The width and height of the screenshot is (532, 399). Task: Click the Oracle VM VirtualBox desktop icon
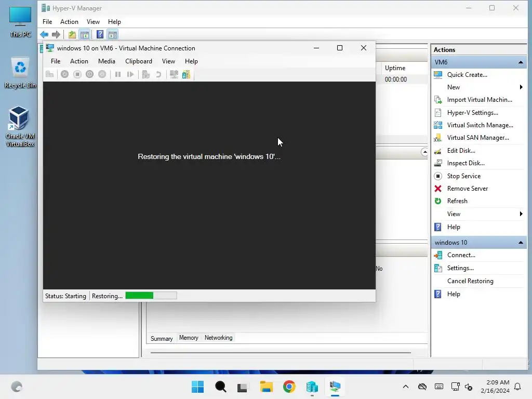point(20,126)
